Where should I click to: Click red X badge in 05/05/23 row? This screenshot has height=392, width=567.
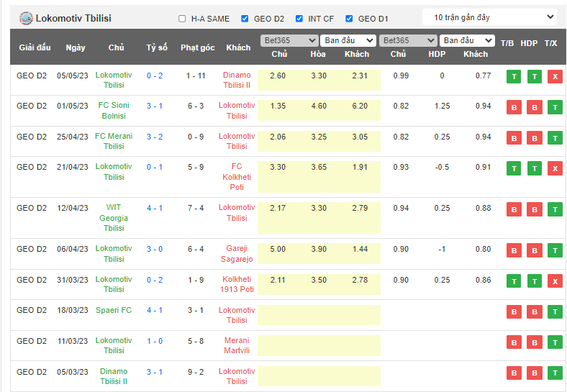pyautogui.click(x=555, y=77)
